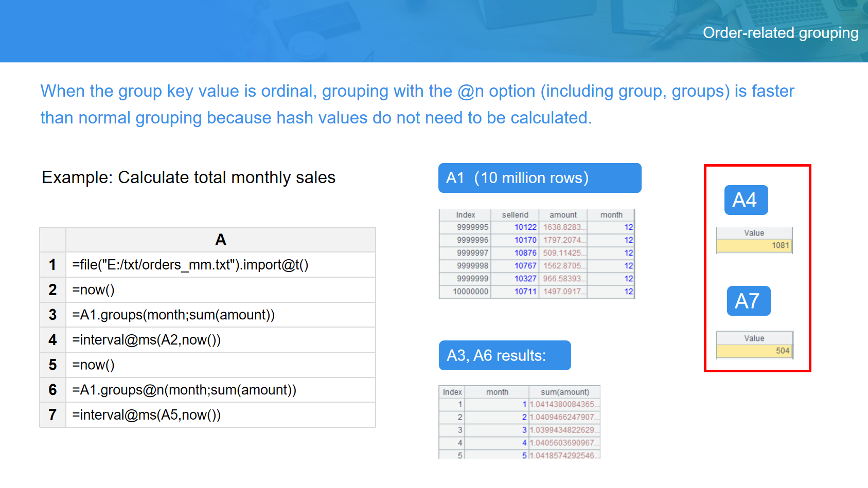Click cell containing =file("E:/txt/orders_mm.txt").import@t()
Image resolution: width=868 pixels, height=488 pixels.
[220, 265]
